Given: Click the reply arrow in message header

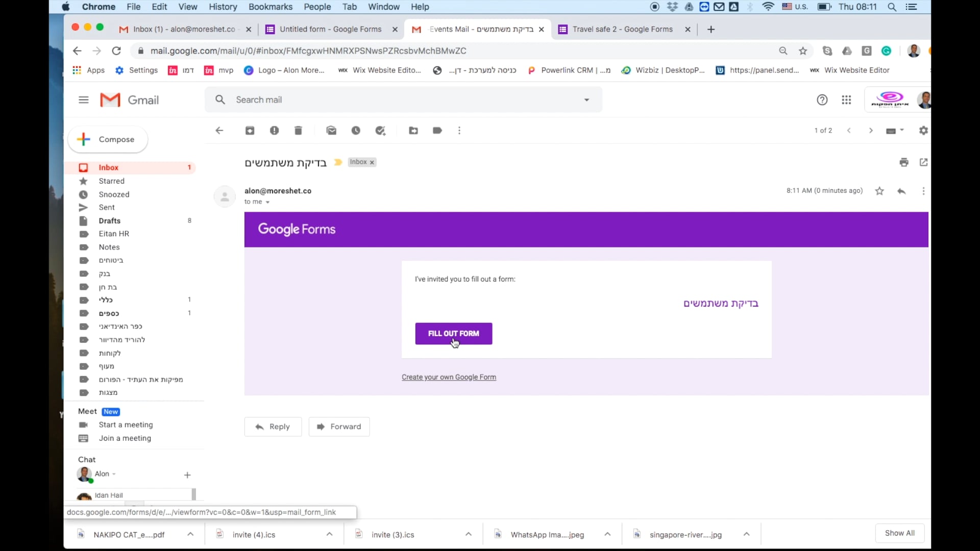Looking at the screenshot, I should coord(902,191).
